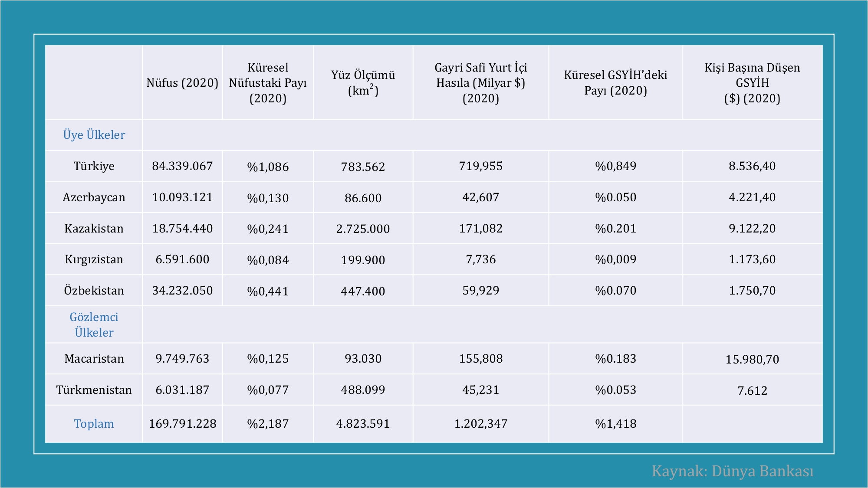This screenshot has height=488, width=868.
Task: Select the Kırgızistan row label
Action: click(94, 259)
